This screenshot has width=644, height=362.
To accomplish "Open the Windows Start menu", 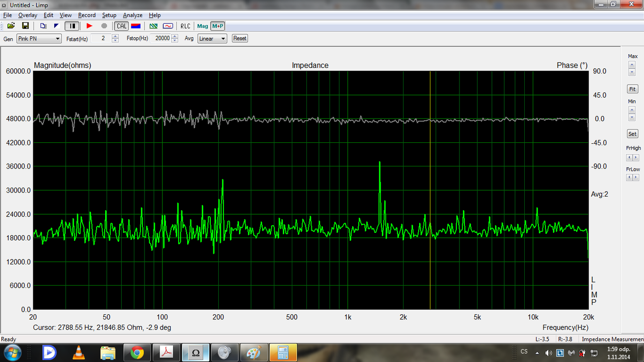I will [x=12, y=352].
